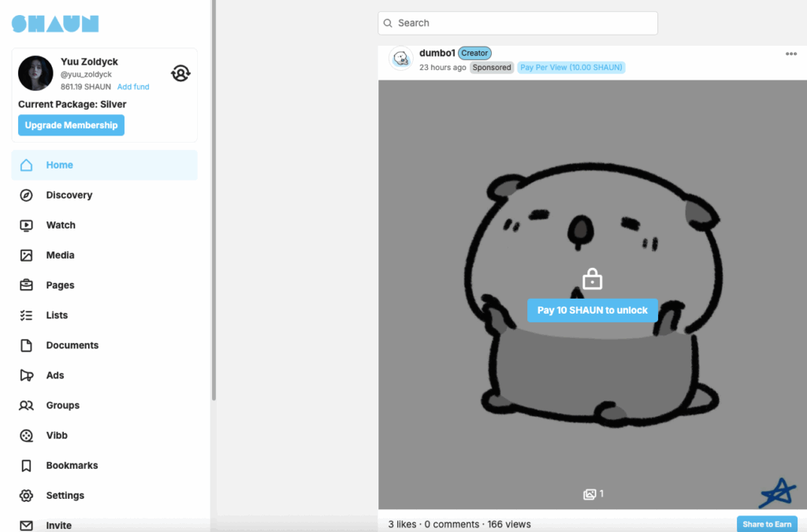807x532 pixels.
Task: Focus the Search input field
Action: pos(518,23)
